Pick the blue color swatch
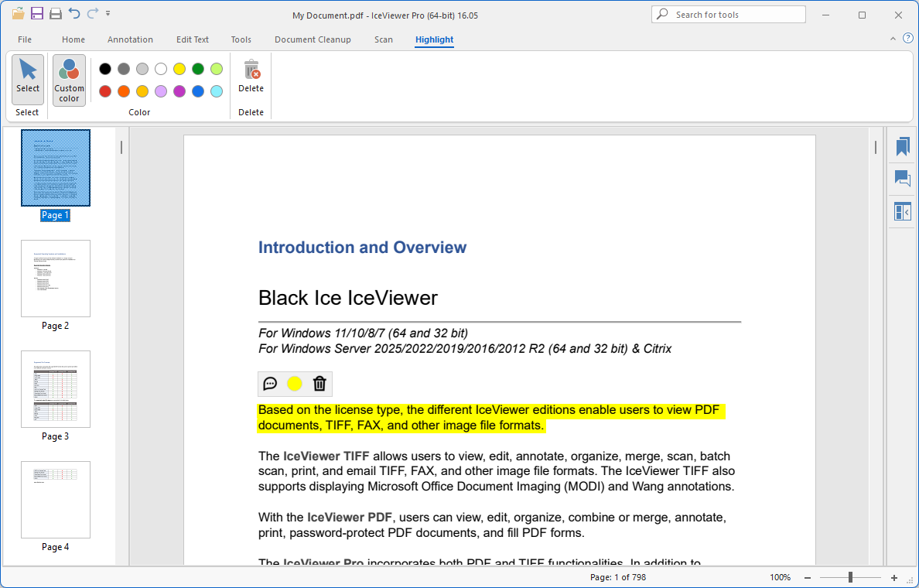Screen dimensions: 919x588 point(198,91)
